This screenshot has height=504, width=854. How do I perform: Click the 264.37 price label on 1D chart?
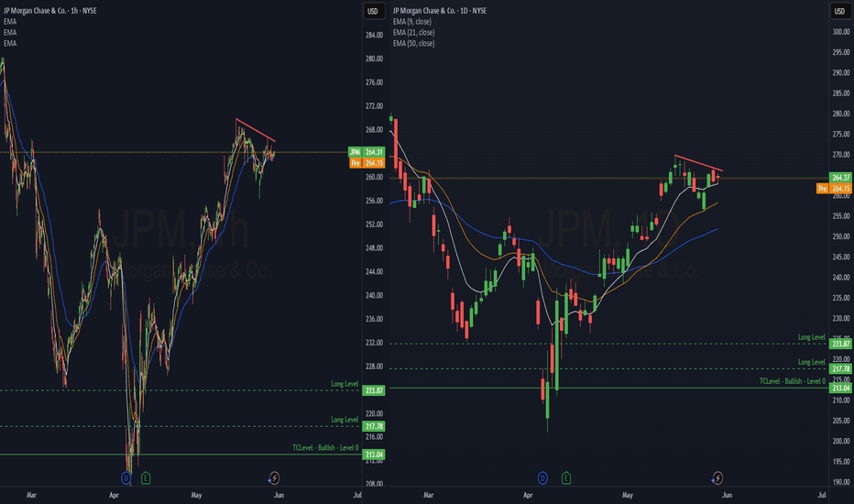[840, 178]
